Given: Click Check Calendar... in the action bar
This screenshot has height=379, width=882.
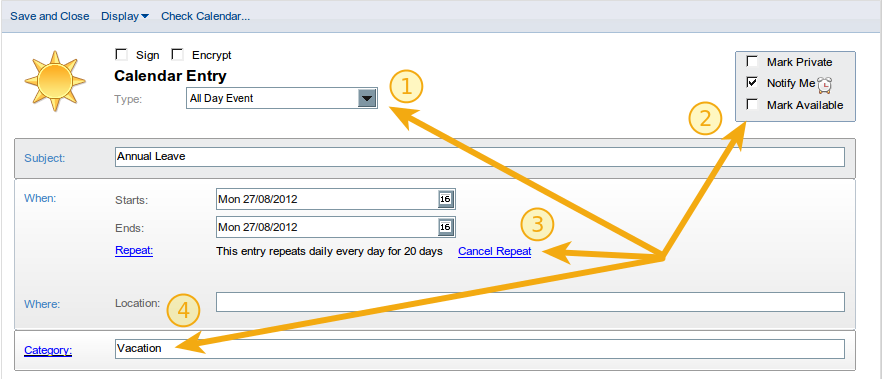Looking at the screenshot, I should (205, 16).
